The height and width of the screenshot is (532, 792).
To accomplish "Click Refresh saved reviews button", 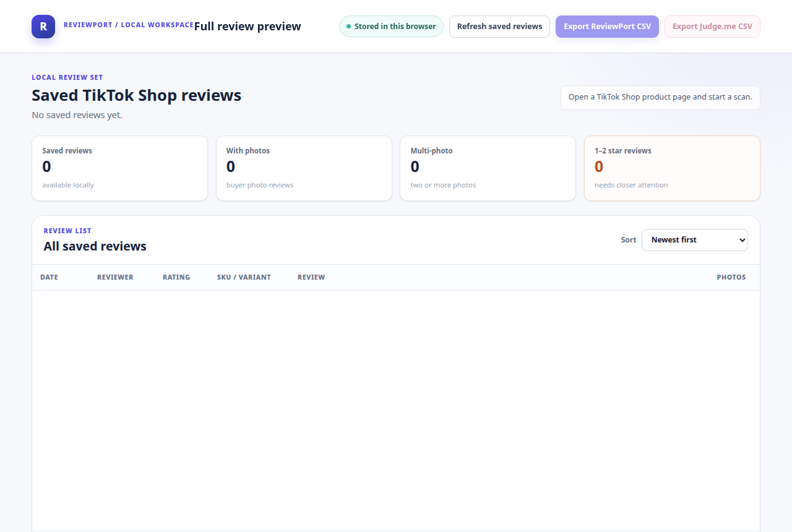I will coord(499,27).
